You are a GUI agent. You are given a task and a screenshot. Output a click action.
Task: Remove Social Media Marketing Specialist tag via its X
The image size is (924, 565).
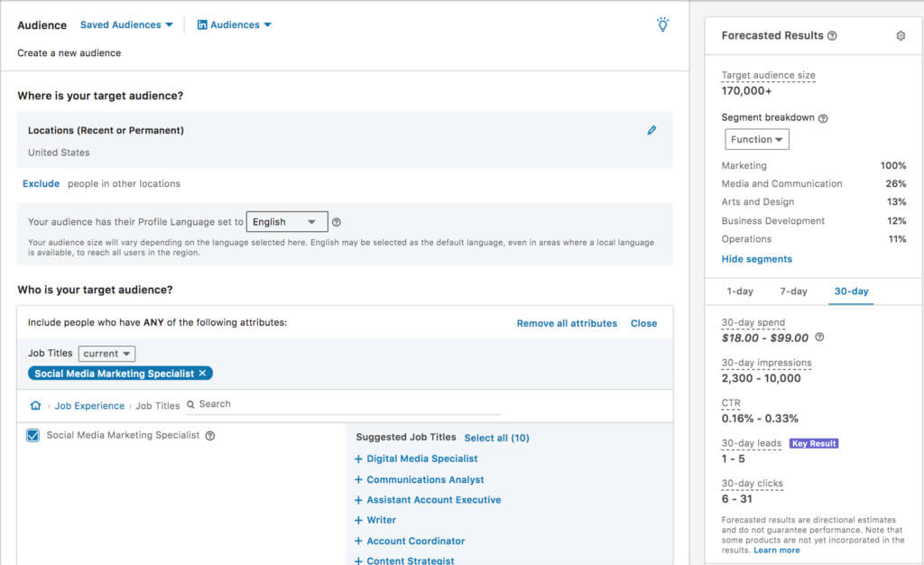(203, 373)
